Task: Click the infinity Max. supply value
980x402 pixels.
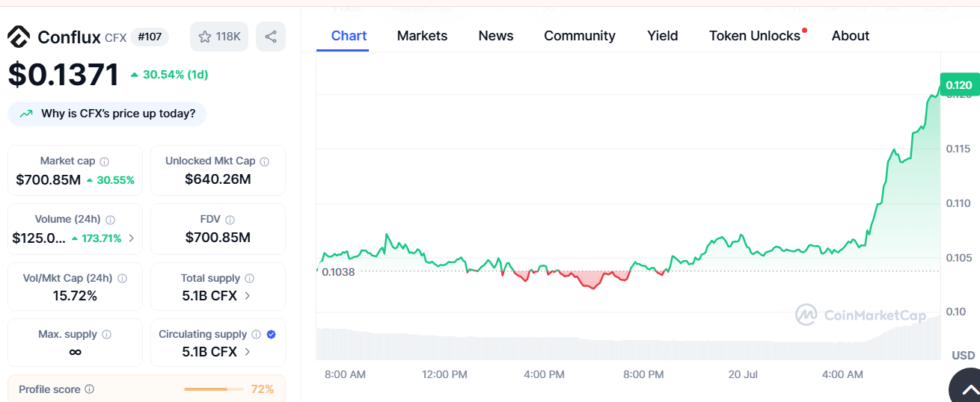Action: pos(75,352)
